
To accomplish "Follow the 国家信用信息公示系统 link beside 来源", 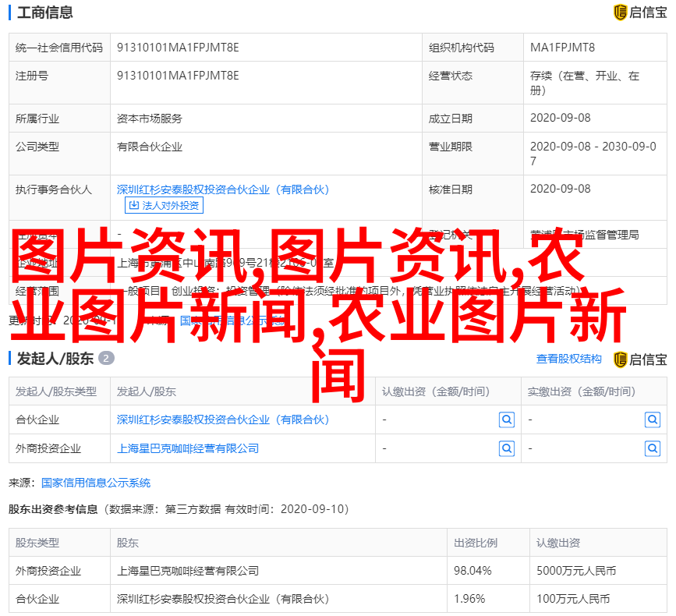I will pos(96,483).
